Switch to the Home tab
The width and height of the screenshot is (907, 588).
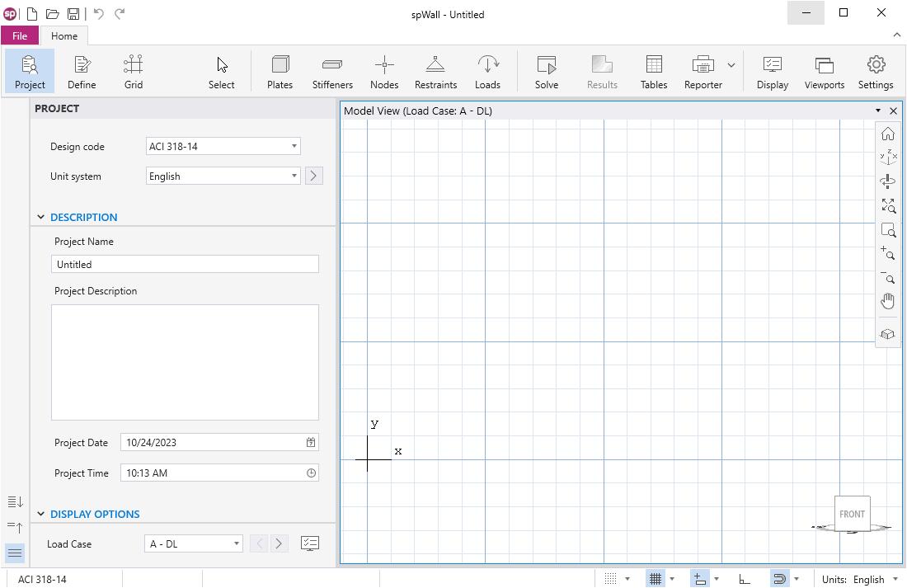64,36
